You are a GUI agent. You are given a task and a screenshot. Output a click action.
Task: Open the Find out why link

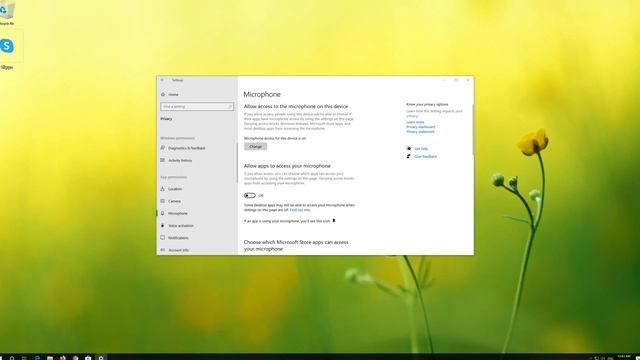pos(300,210)
